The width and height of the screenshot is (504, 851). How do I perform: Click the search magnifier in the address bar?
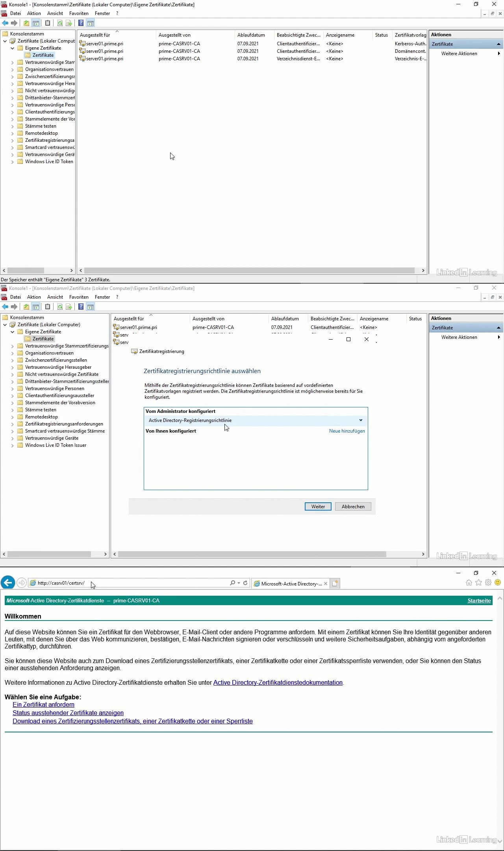click(233, 583)
